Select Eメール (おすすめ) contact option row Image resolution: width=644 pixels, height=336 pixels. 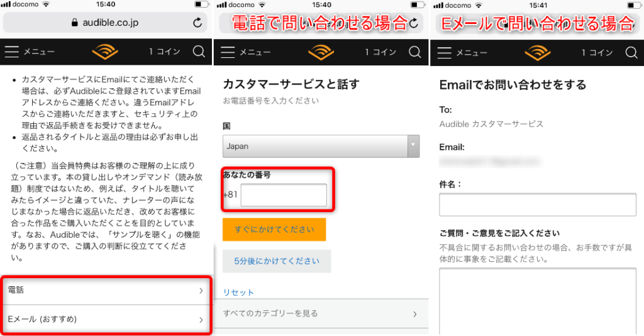click(x=106, y=319)
